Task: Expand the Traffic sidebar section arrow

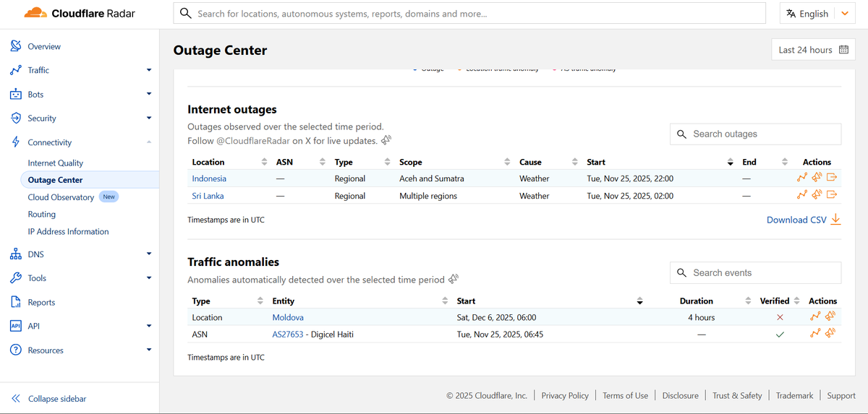Action: tap(149, 70)
